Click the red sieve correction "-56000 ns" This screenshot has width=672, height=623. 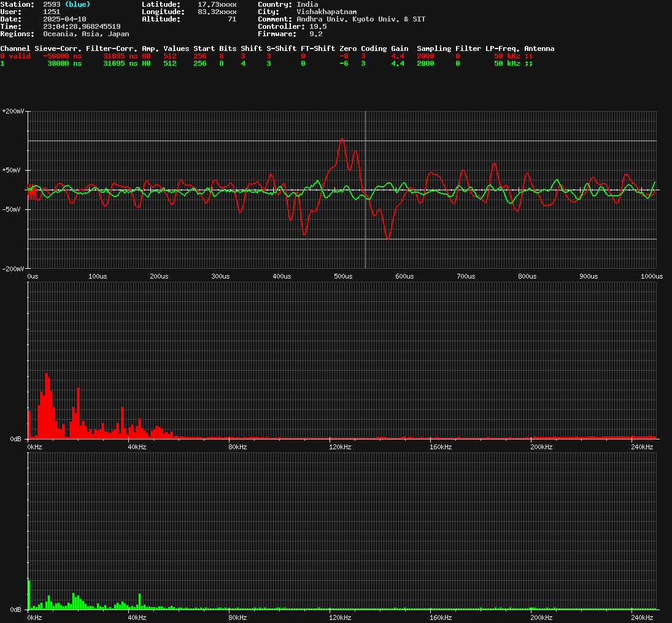point(62,56)
